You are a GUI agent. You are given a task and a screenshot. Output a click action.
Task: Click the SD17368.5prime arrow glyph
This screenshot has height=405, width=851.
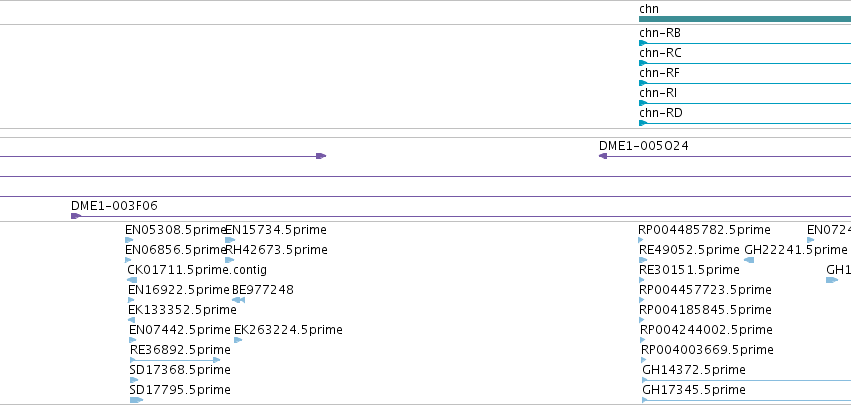coord(134,381)
